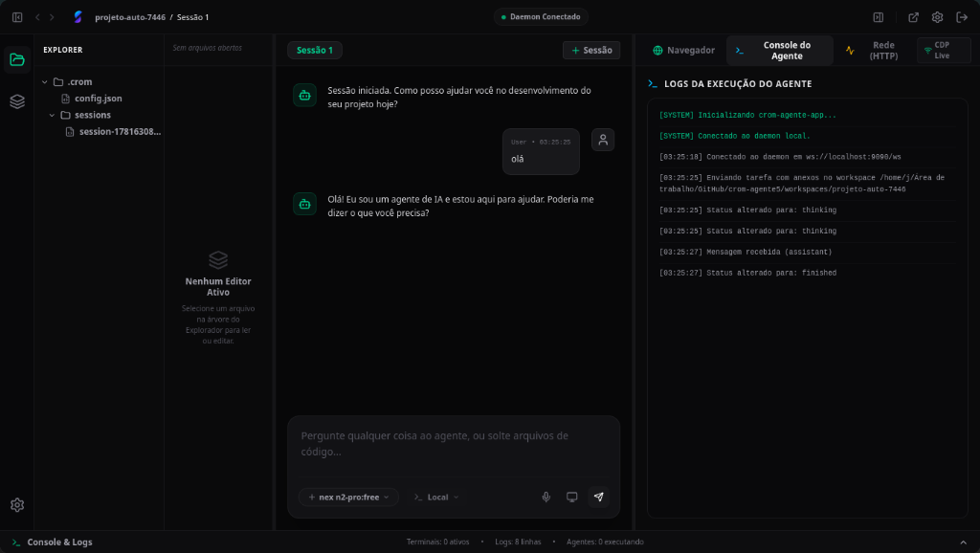Image resolution: width=980 pixels, height=553 pixels.
Task: Go forward with the right arrow
Action: (x=52, y=17)
